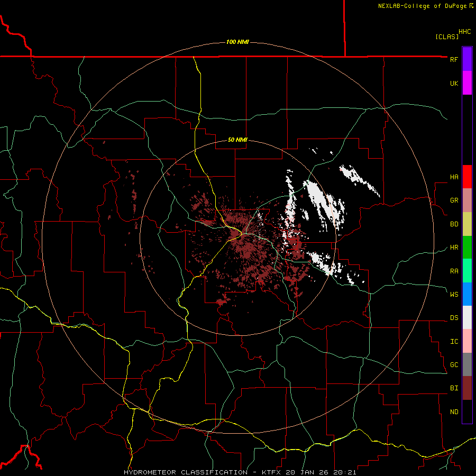Viewport: 476px width, 476px height.
Task: Click the BI legend label
Action: [454, 388]
